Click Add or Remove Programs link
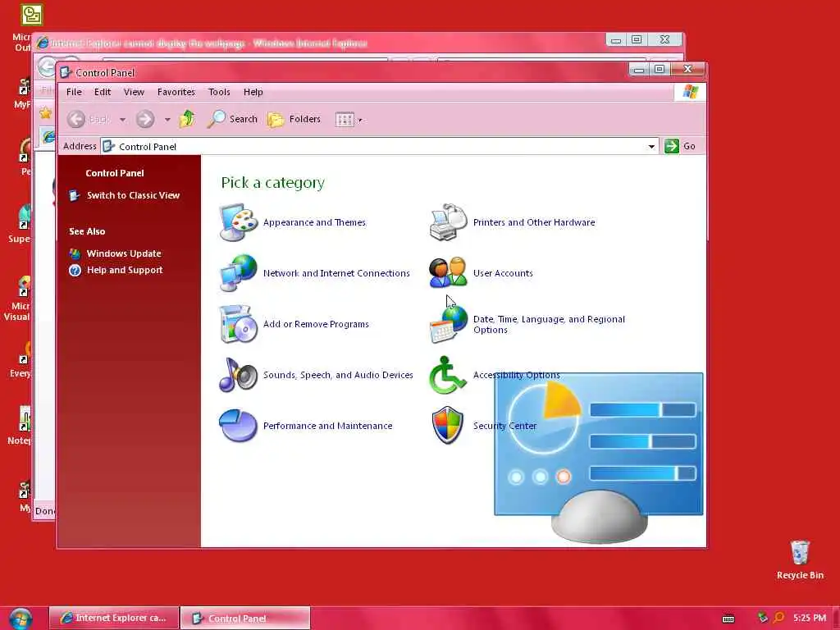Screen dimensions: 840x630 tap(316, 324)
